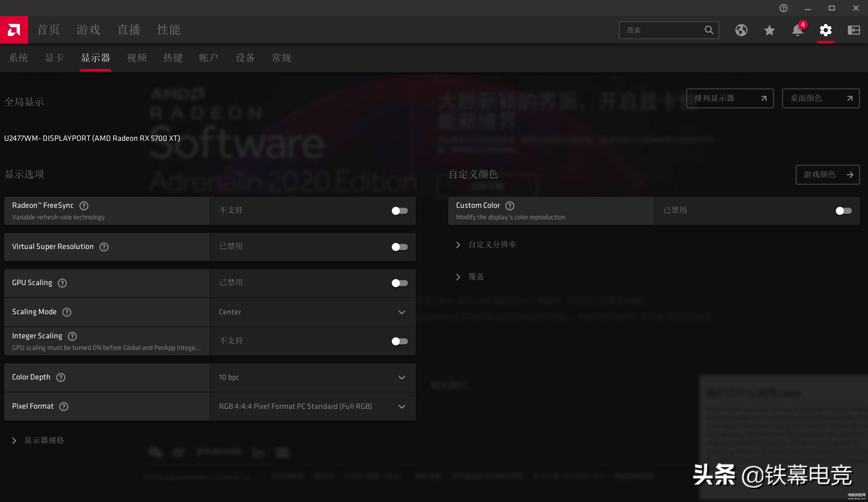Switch to 帐户 settings tab

click(209, 57)
